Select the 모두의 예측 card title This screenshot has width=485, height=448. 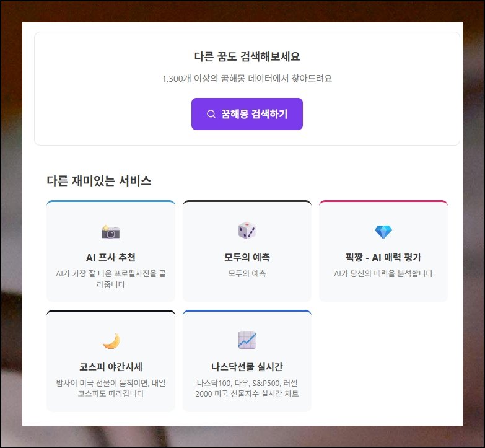(x=247, y=257)
